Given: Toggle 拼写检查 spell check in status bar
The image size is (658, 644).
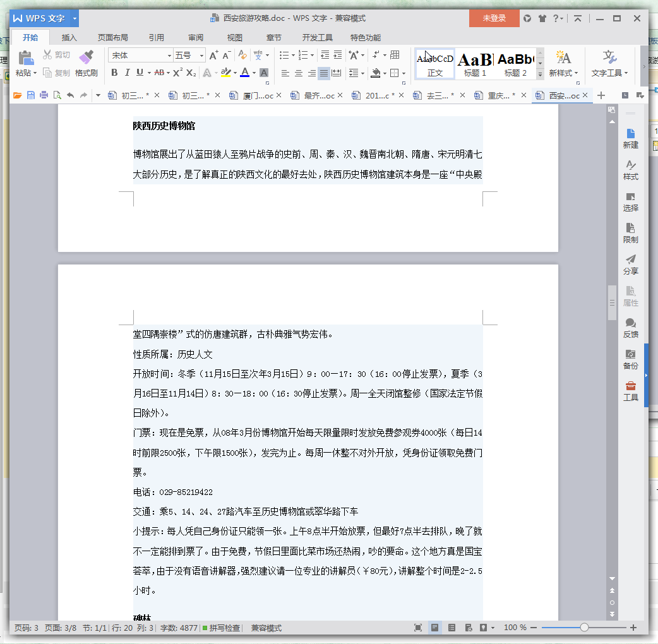Looking at the screenshot, I should pos(221,628).
